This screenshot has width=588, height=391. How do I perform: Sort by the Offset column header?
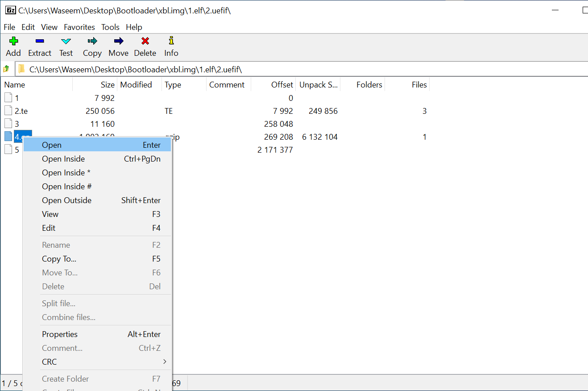tap(273, 84)
